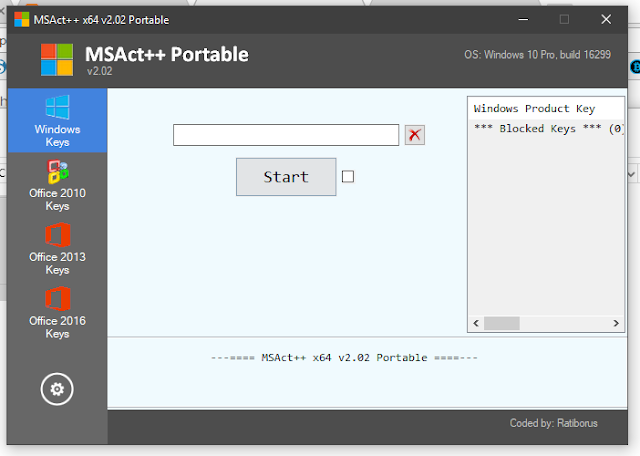Clear the key field with red X
Image resolution: width=640 pixels, height=456 pixels.
click(415, 135)
